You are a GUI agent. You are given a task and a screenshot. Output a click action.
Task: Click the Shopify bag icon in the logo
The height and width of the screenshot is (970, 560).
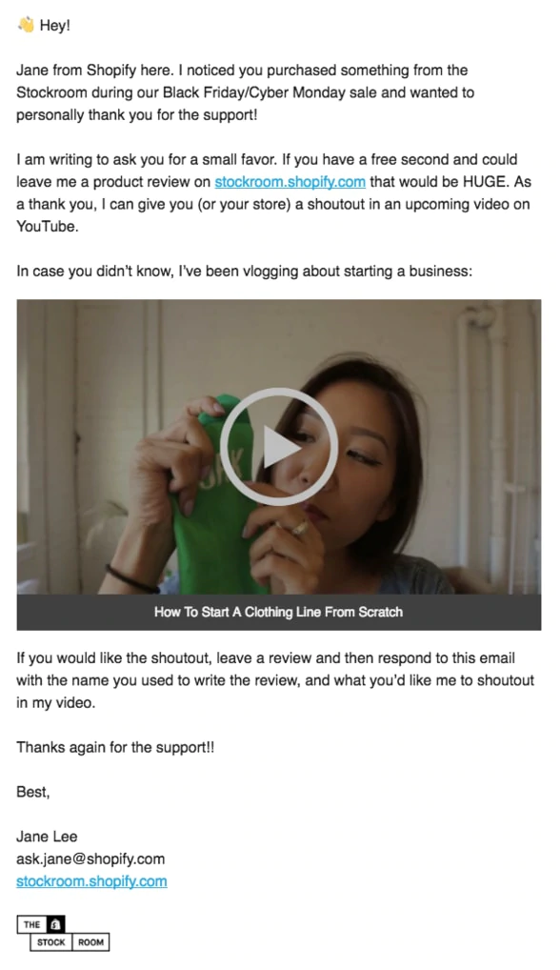coord(55,924)
